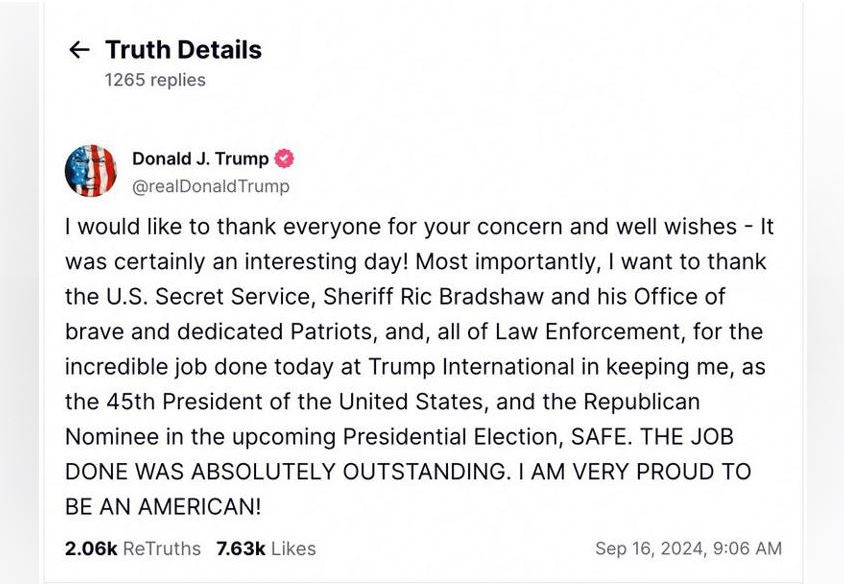
Task: Select the Truth Details header title
Action: [182, 49]
